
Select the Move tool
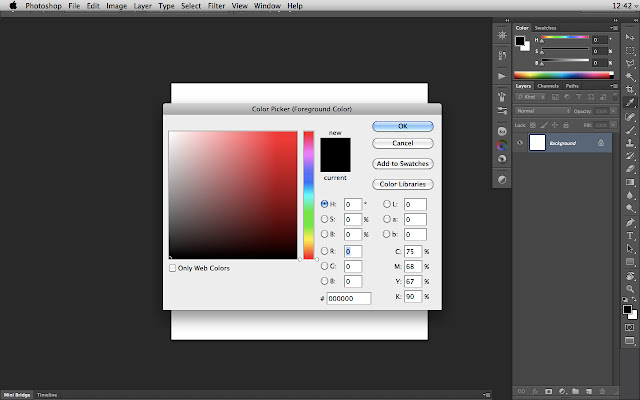pos(630,38)
